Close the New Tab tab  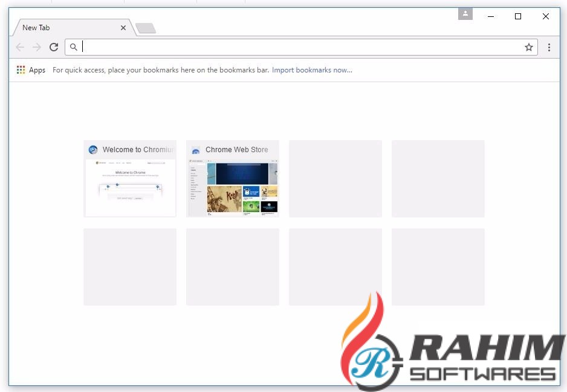coord(123,28)
